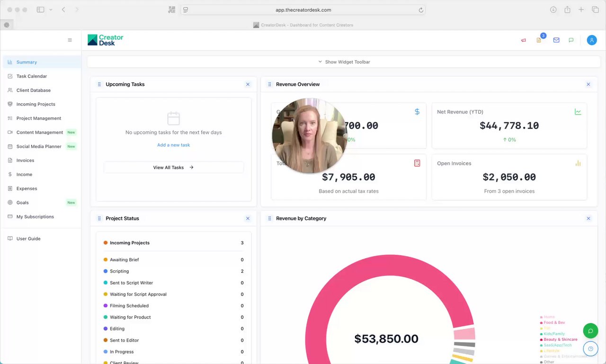Open notifications icon with badge 3
The width and height of the screenshot is (606, 364).
click(x=539, y=40)
